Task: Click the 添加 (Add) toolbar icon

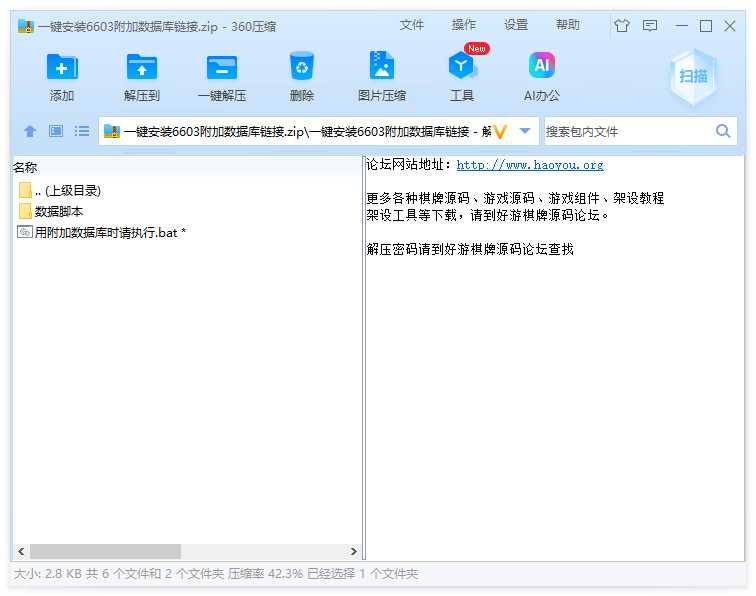Action: (x=62, y=68)
